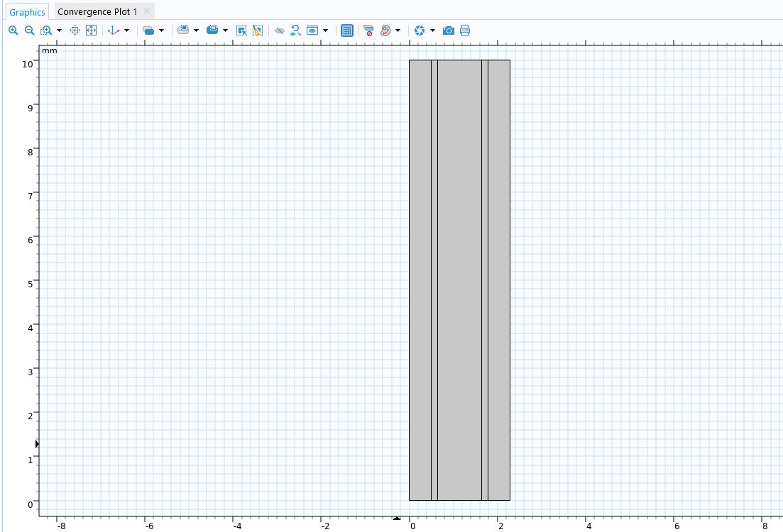This screenshot has height=532, width=783.
Task: Click the Deselect Box icon
Action: 258,31
